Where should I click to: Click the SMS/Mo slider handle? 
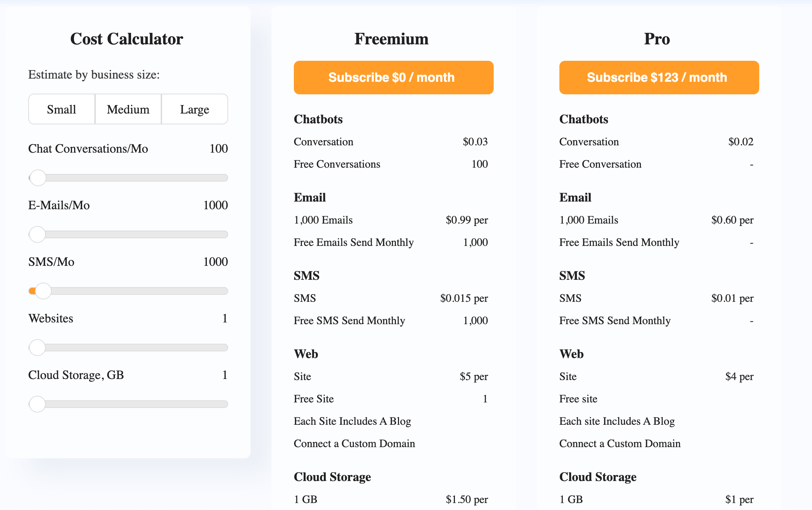tap(43, 291)
